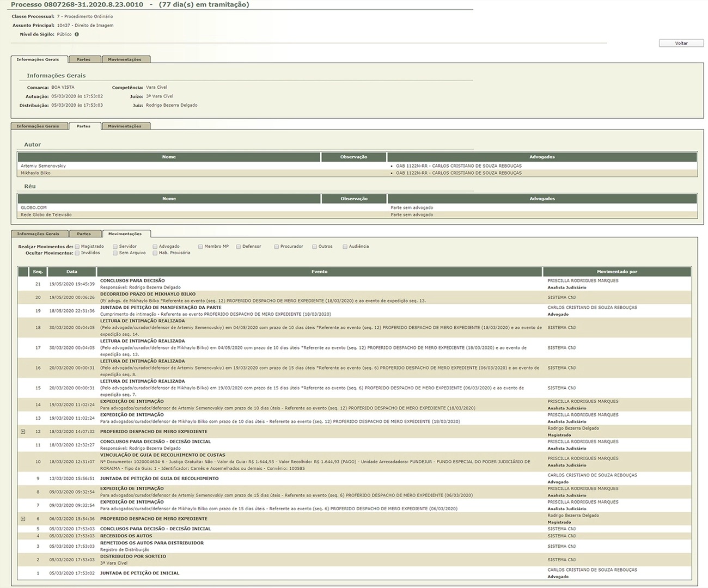The image size is (708, 588).
Task: Click the Voltar button
Action: tap(681, 43)
